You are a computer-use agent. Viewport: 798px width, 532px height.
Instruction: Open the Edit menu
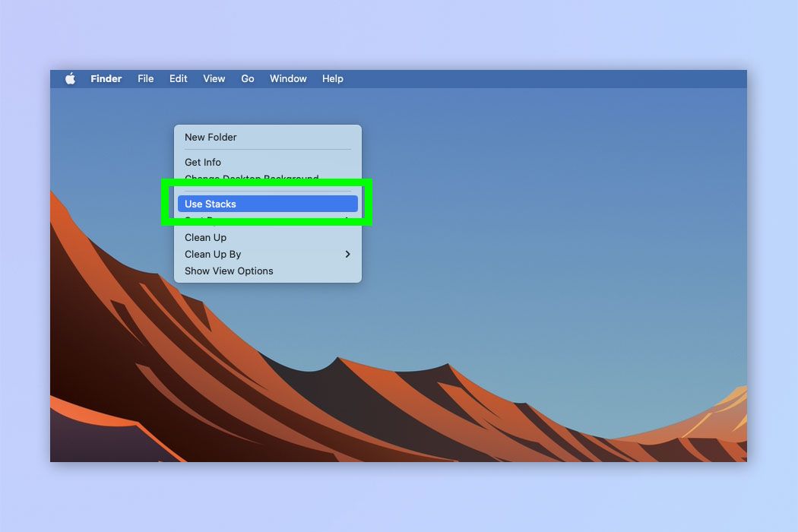[x=178, y=78]
